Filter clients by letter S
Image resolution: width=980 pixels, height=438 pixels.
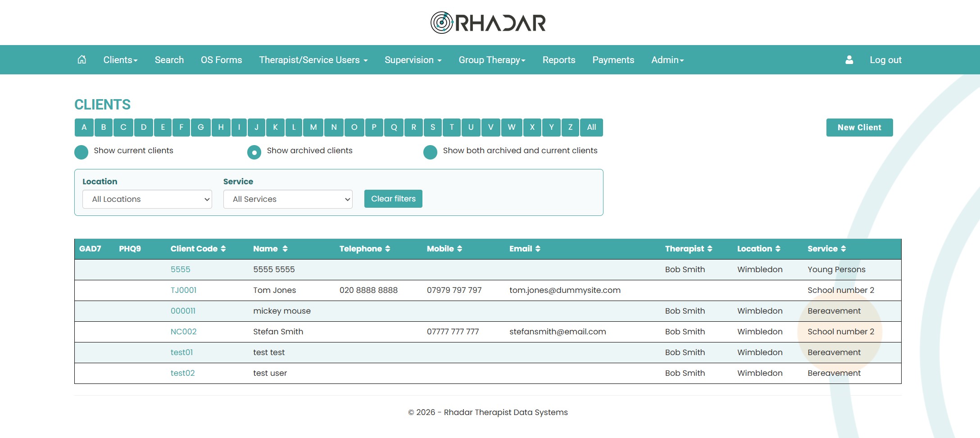click(x=433, y=128)
